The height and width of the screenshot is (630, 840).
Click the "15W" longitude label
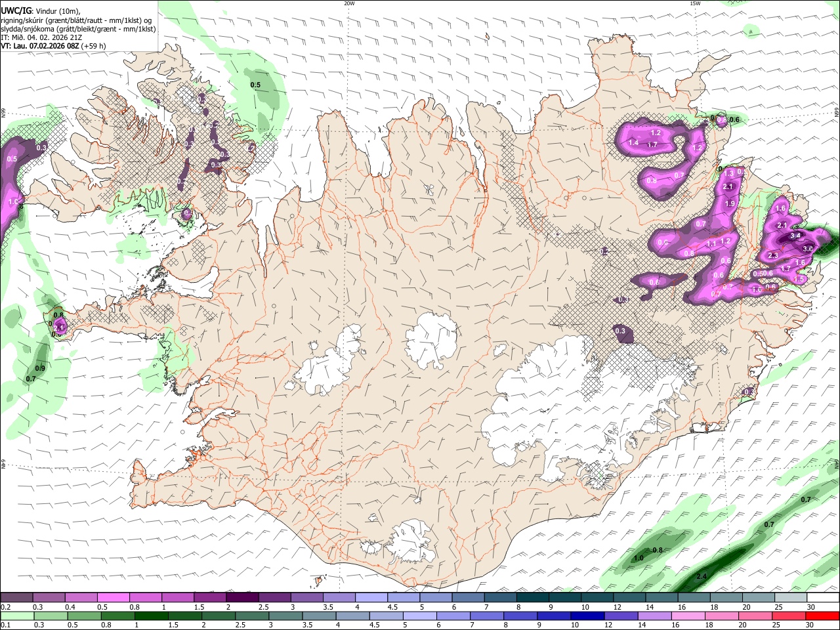(x=695, y=3)
